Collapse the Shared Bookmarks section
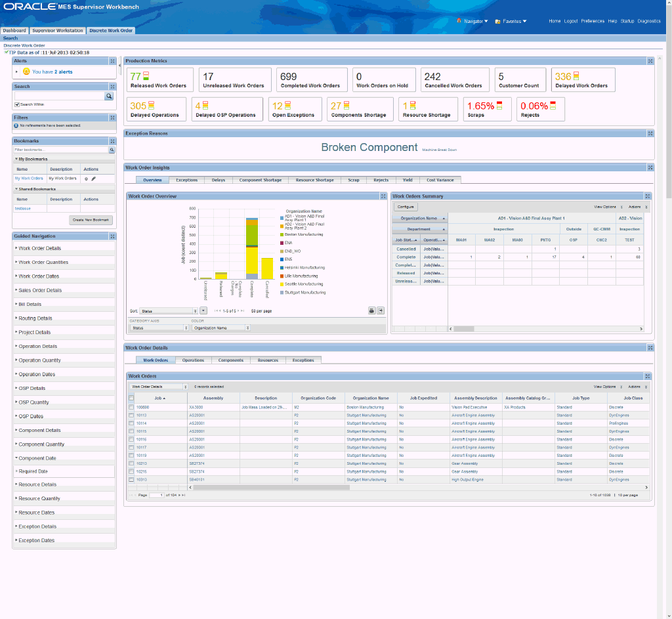This screenshot has width=672, height=619. pyautogui.click(x=16, y=189)
